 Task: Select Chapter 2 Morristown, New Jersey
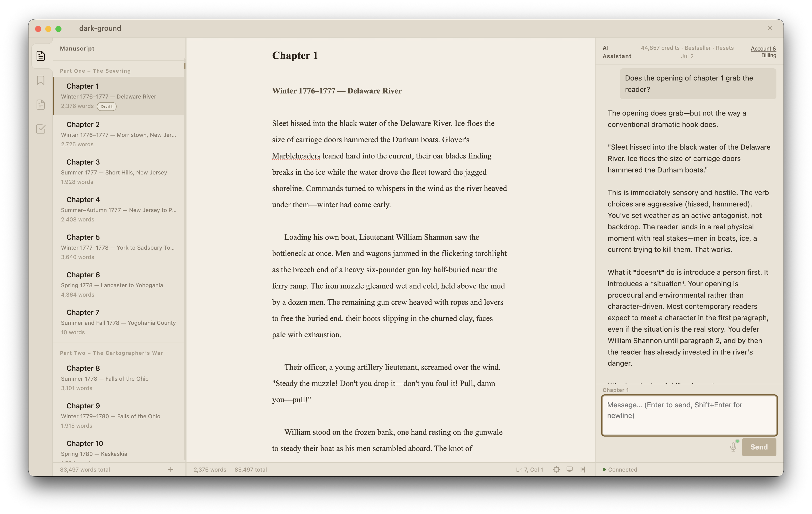119,134
